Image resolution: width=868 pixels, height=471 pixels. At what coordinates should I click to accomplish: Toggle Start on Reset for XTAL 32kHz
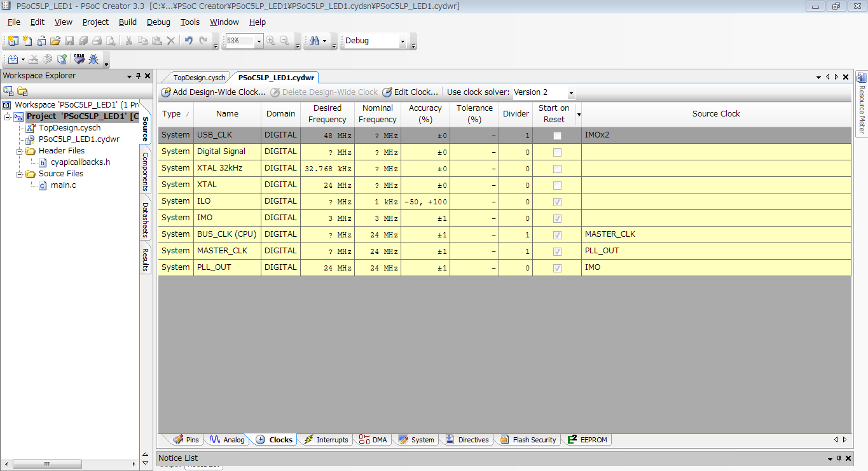[557, 169]
